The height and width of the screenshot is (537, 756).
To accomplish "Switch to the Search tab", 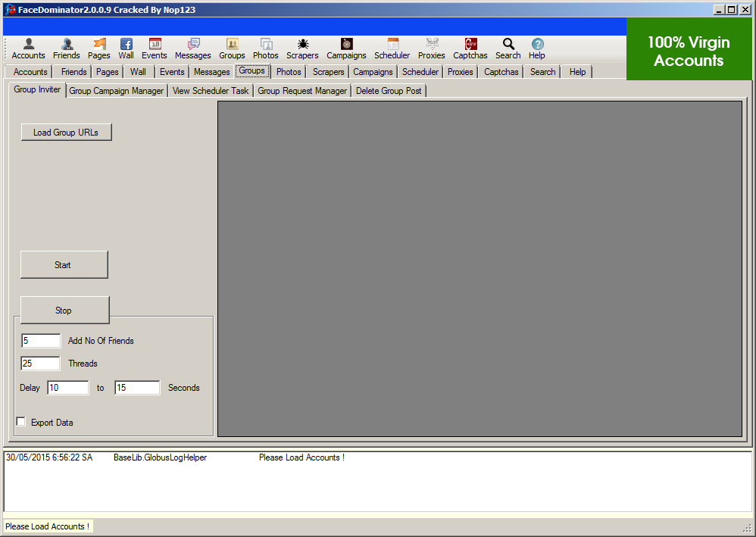I will (x=543, y=72).
